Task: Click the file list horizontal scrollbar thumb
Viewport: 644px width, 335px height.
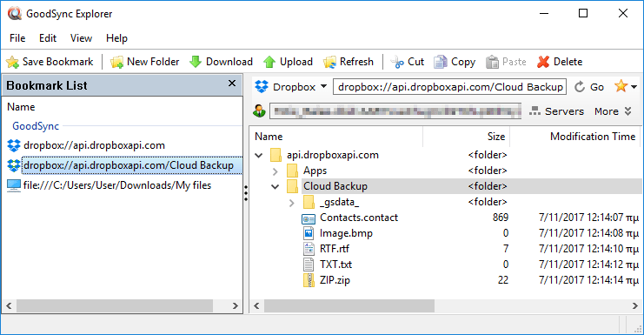Action: coord(349,305)
